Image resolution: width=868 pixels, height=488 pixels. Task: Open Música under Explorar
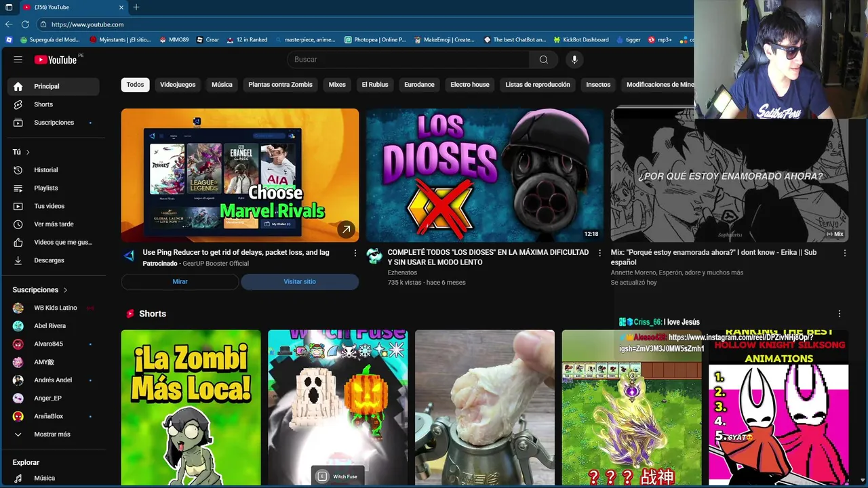tap(54, 478)
